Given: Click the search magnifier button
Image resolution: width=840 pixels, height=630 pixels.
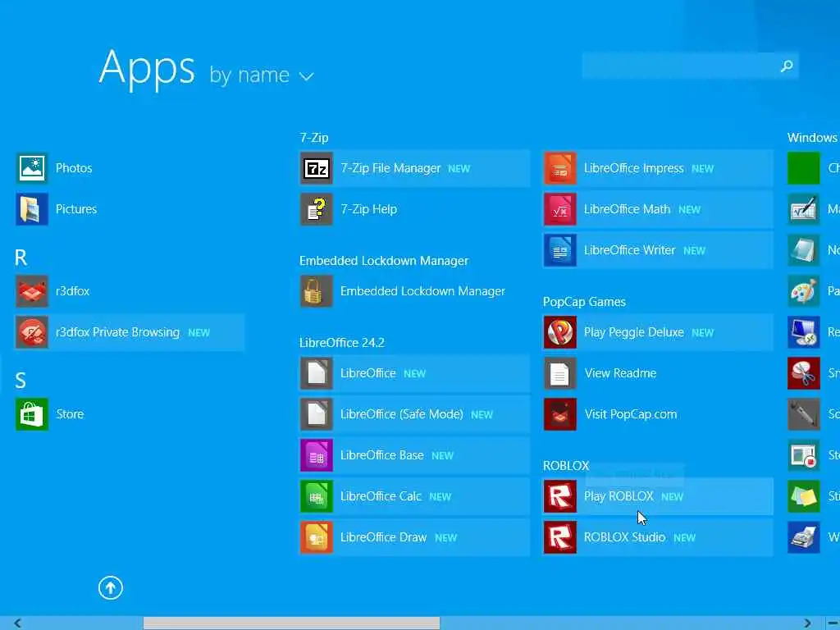Looking at the screenshot, I should [x=787, y=66].
